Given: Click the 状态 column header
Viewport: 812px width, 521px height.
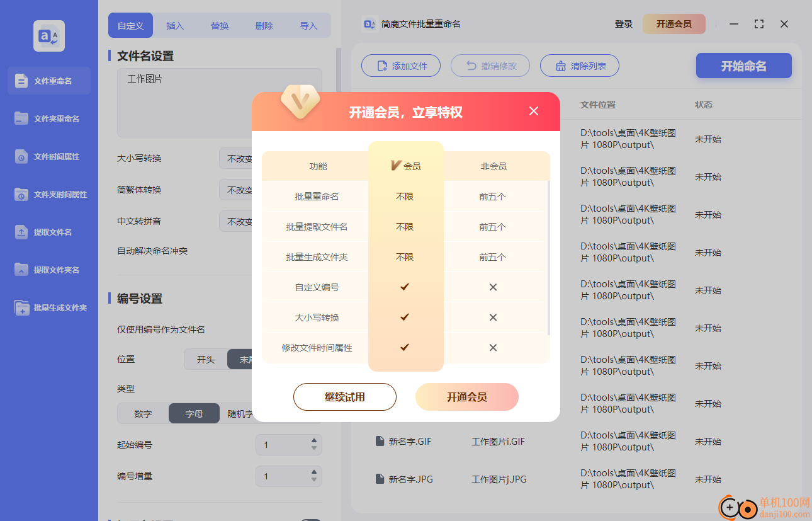Looking at the screenshot, I should (x=704, y=105).
